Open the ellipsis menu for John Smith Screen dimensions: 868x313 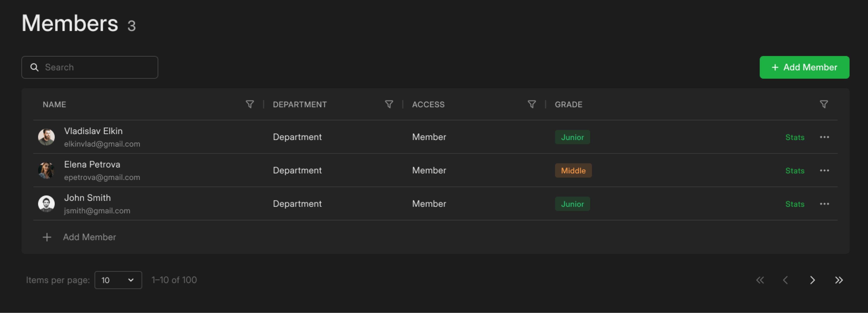(x=824, y=204)
